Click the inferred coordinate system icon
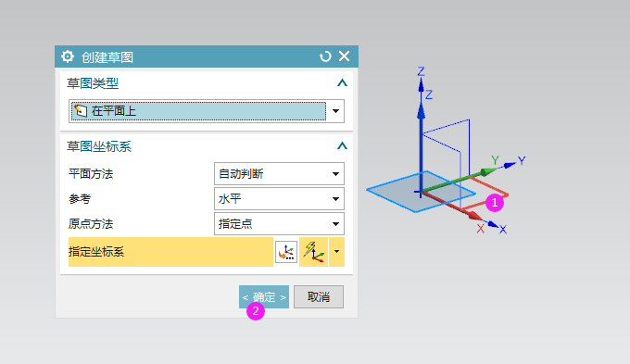Screen dimensions: 630x364 click(314, 252)
